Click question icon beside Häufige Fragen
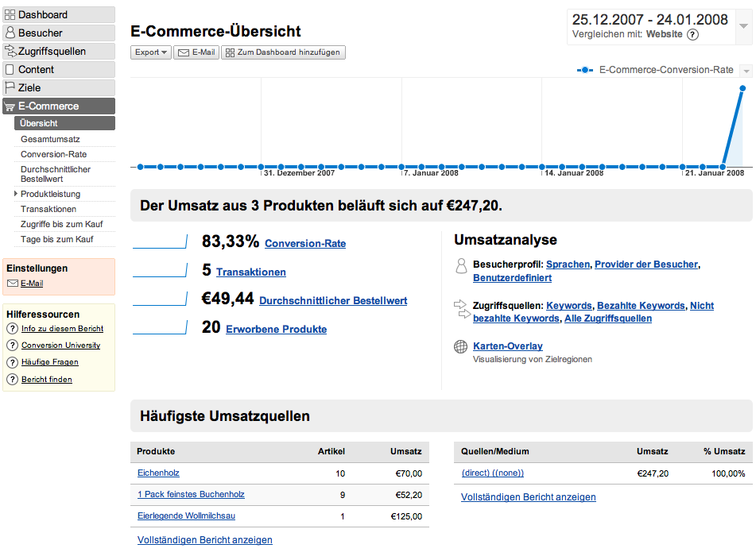The width and height of the screenshot is (756, 556). click(x=12, y=362)
